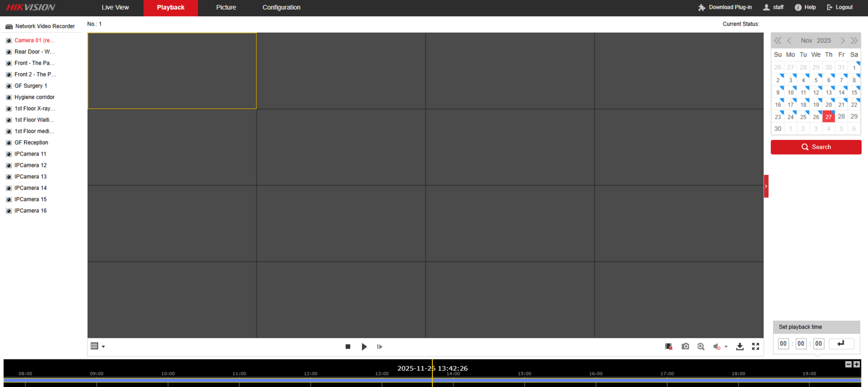This screenshot has width=868, height=387.
Task: Select GF Reception camera in list
Action: [x=31, y=143]
